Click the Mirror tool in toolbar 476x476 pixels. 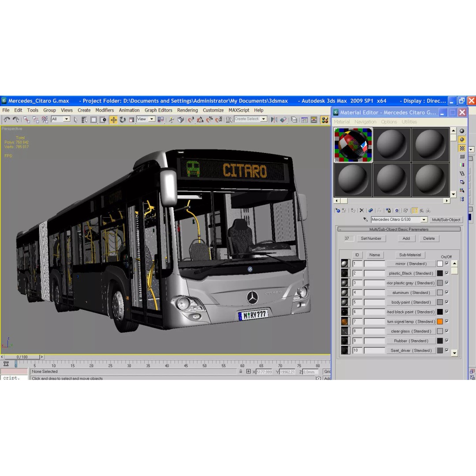[x=274, y=119]
